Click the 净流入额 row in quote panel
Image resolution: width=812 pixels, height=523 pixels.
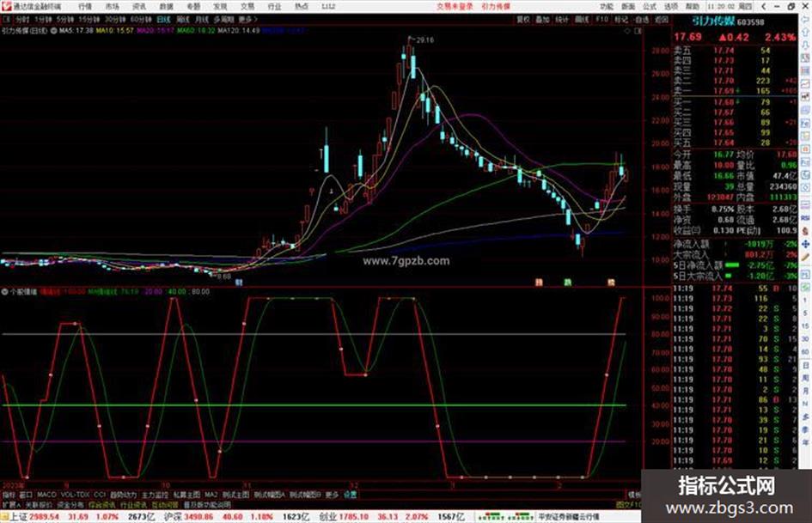click(735, 244)
